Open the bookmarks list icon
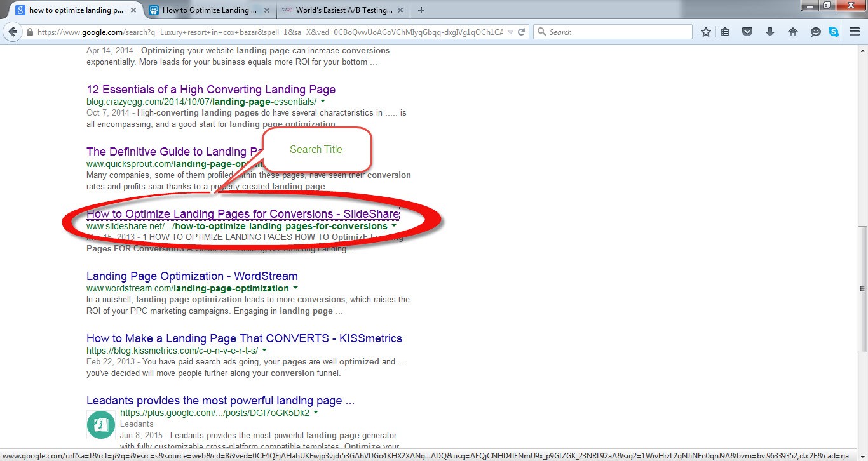The width and height of the screenshot is (868, 461). pos(725,32)
